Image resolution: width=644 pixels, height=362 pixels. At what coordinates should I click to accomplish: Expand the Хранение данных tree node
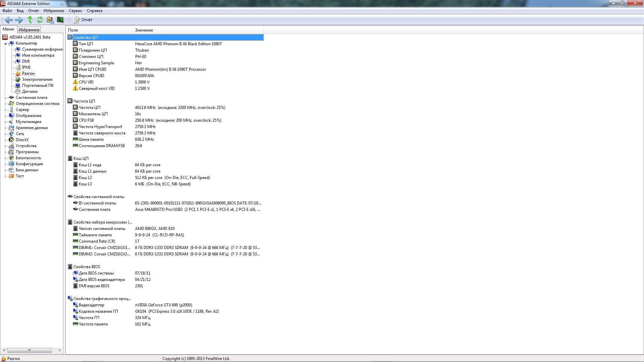coord(5,128)
